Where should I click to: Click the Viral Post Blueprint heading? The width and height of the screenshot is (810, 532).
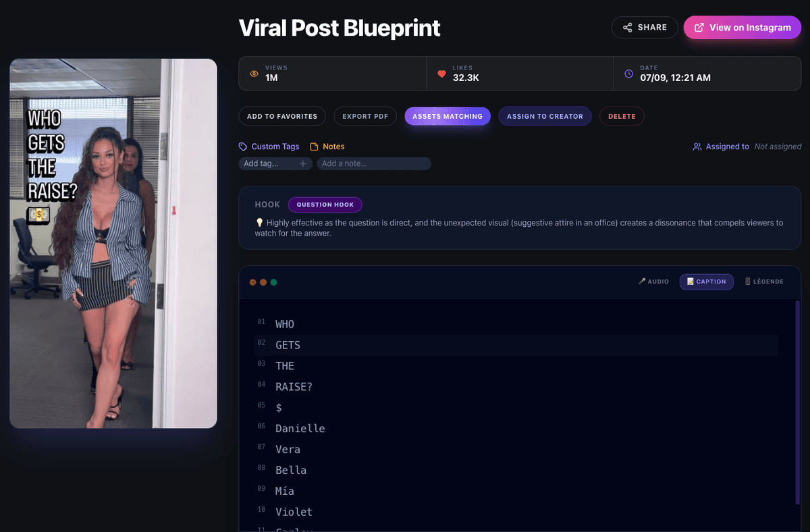[x=340, y=28]
